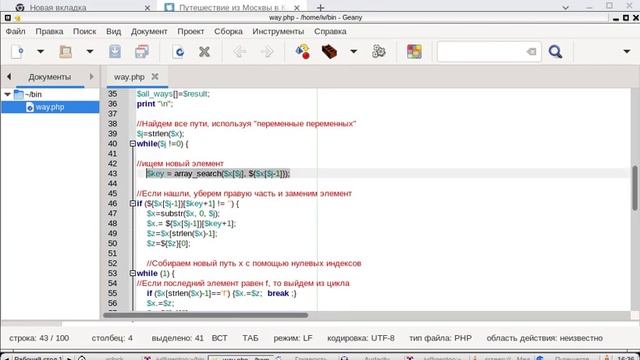This screenshot has height=360, width=640.
Task: Select way.php in the documents tree
Action: point(50,107)
